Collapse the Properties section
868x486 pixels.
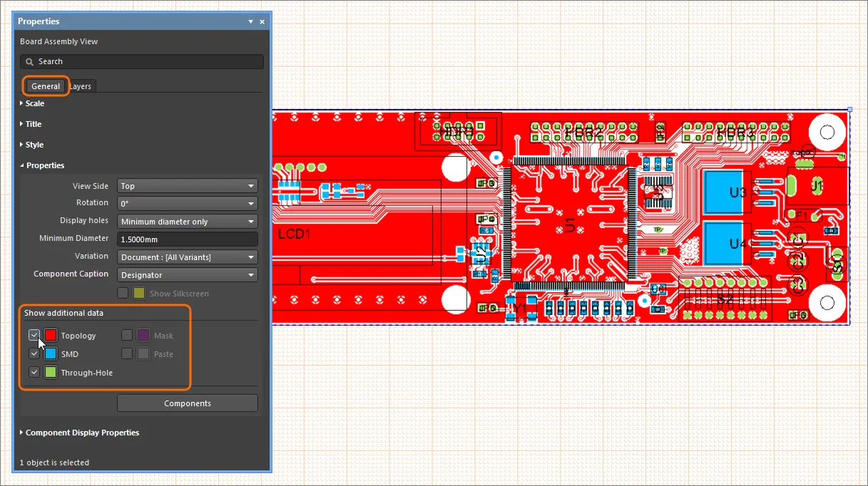point(42,165)
